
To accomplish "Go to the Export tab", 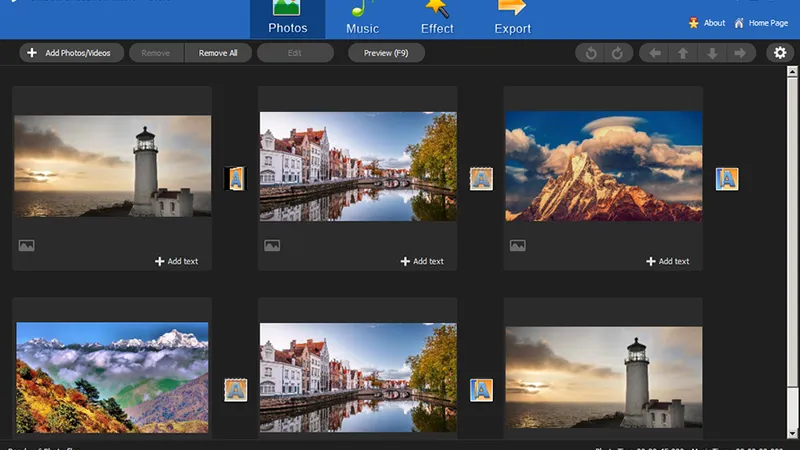I will [x=512, y=19].
